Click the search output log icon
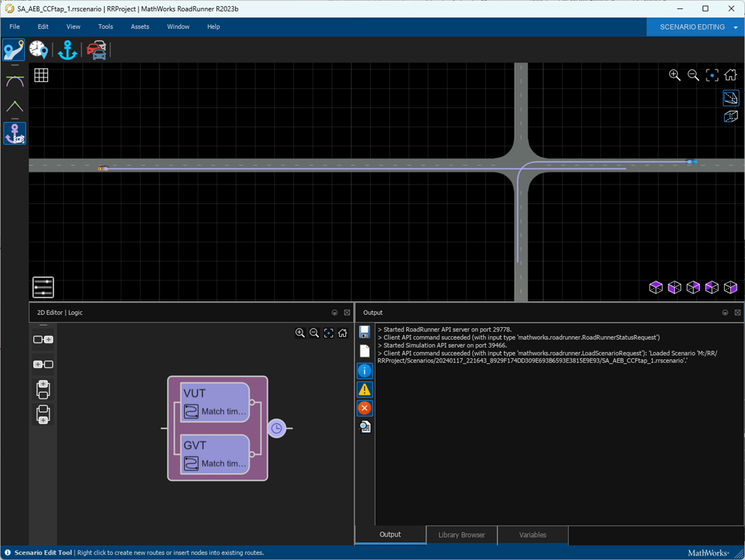The width and height of the screenshot is (745, 560). click(365, 427)
